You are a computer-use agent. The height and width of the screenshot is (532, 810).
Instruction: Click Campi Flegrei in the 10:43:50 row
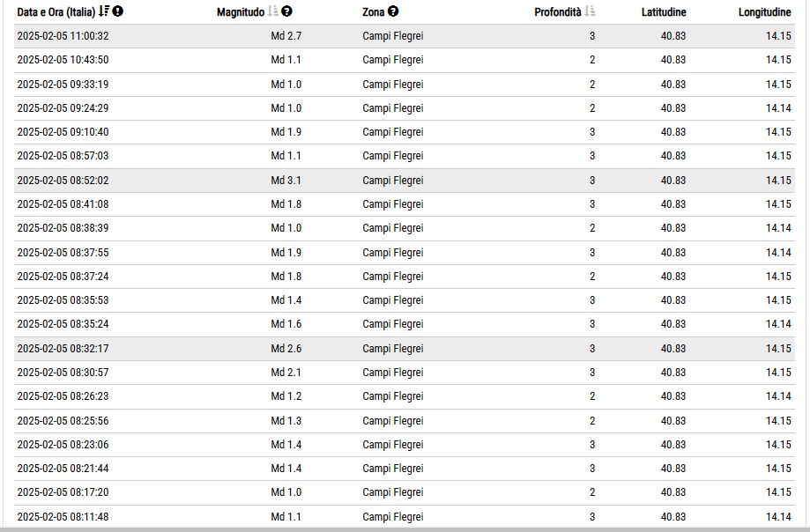coord(392,60)
